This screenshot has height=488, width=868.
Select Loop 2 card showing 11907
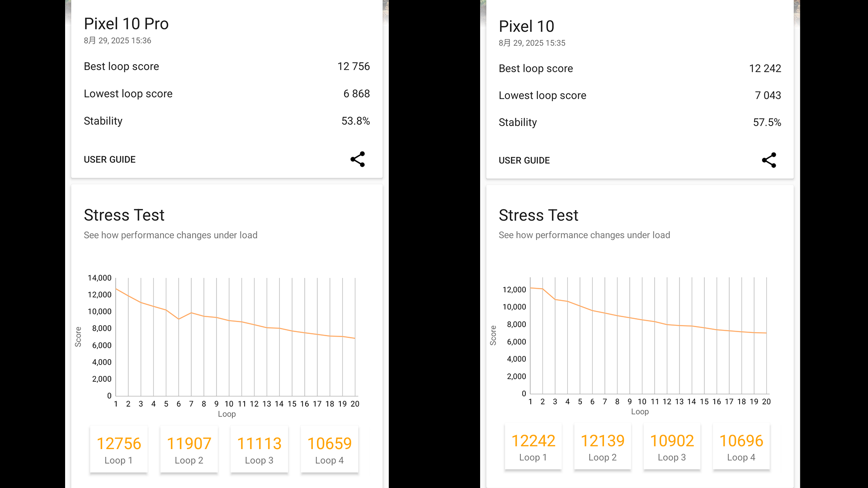click(189, 449)
